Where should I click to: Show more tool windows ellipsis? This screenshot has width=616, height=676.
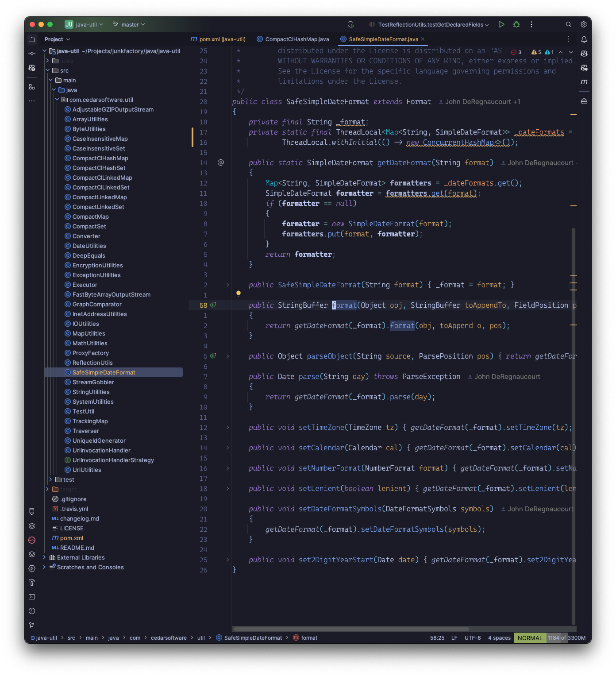(x=32, y=101)
